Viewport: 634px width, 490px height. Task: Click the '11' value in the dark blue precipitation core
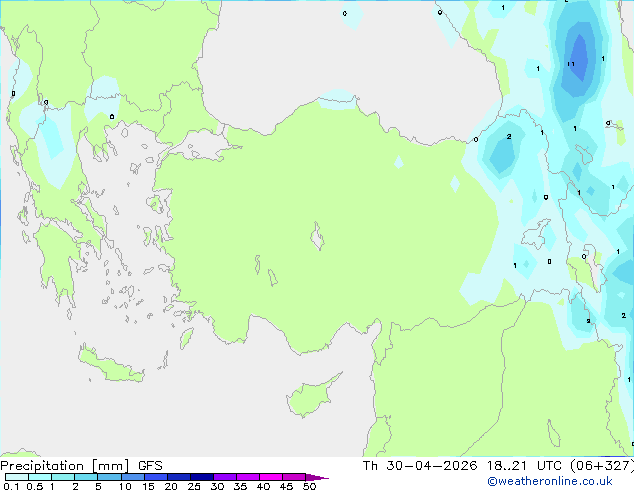571,64
